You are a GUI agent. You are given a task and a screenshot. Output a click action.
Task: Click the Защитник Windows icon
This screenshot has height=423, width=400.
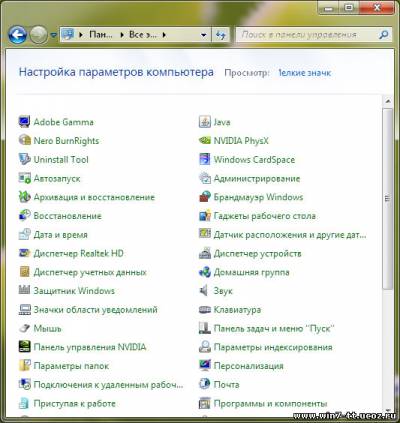point(24,291)
